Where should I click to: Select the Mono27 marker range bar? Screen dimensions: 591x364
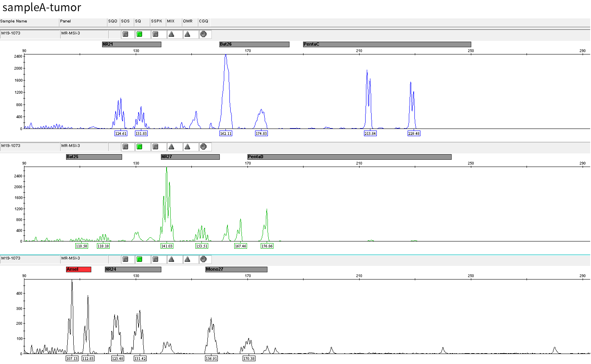[x=236, y=269]
